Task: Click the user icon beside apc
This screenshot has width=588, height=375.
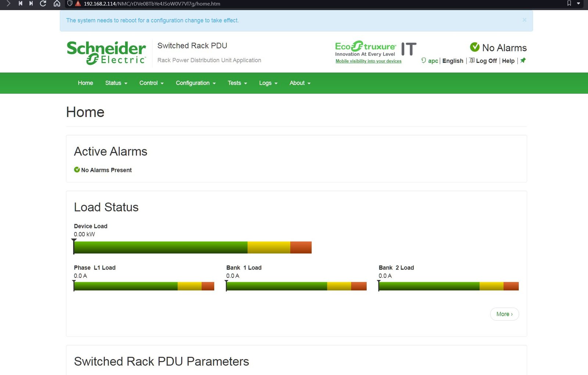Action: tap(424, 60)
